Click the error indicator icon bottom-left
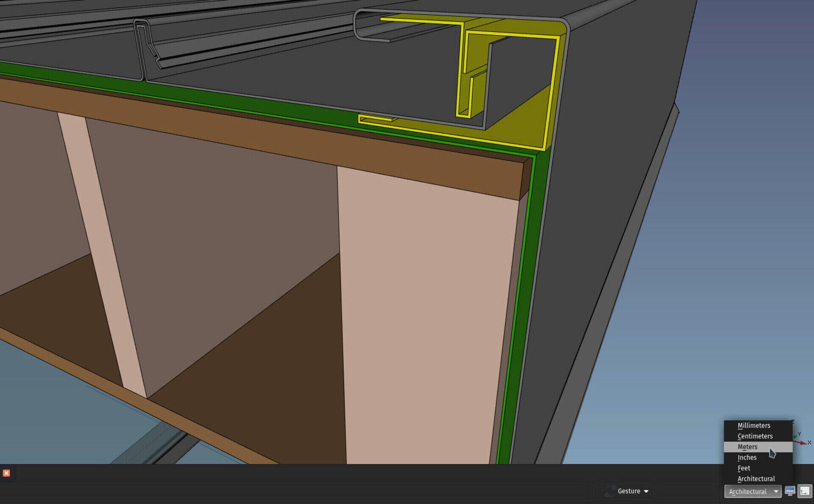 (x=6, y=473)
